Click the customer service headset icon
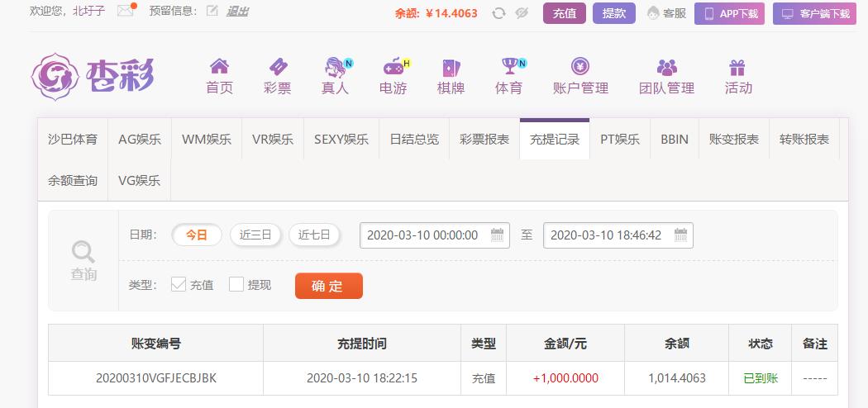 654,13
